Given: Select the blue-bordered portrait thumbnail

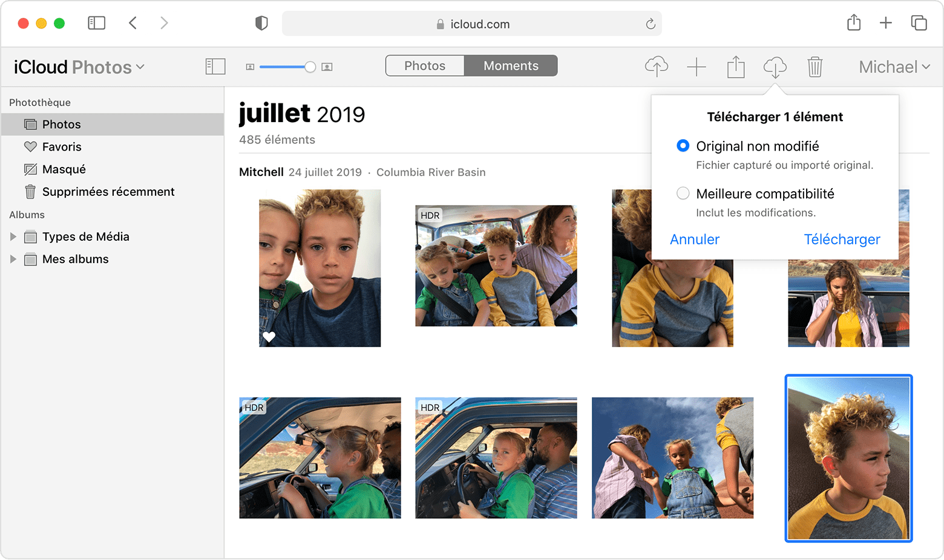Looking at the screenshot, I should [x=848, y=458].
